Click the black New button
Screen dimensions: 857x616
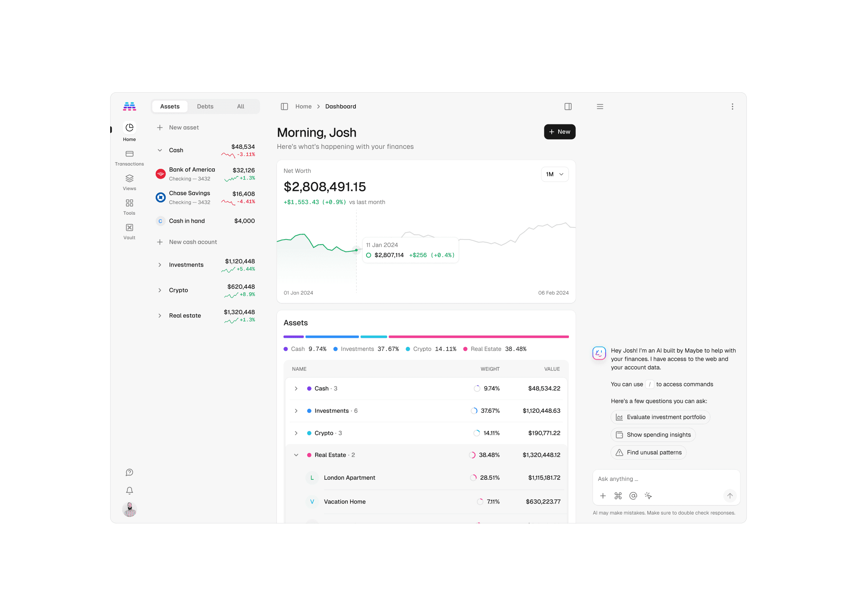click(x=559, y=132)
